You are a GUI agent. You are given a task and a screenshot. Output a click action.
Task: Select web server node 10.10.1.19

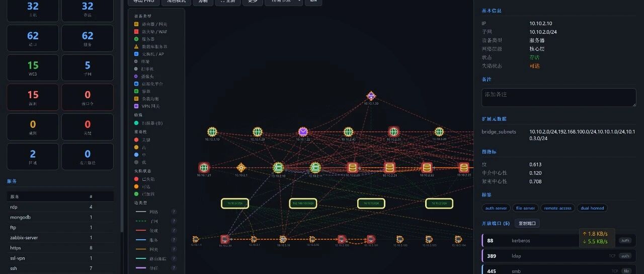pyautogui.click(x=212, y=132)
